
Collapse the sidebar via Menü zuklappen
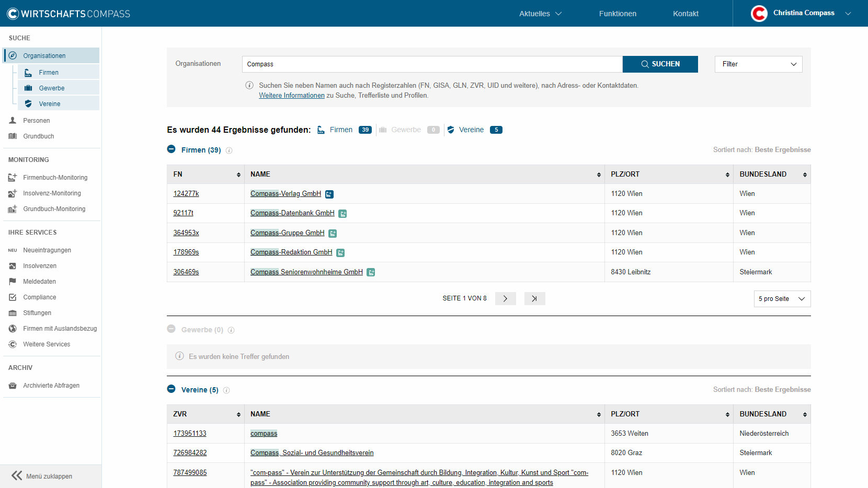42,476
